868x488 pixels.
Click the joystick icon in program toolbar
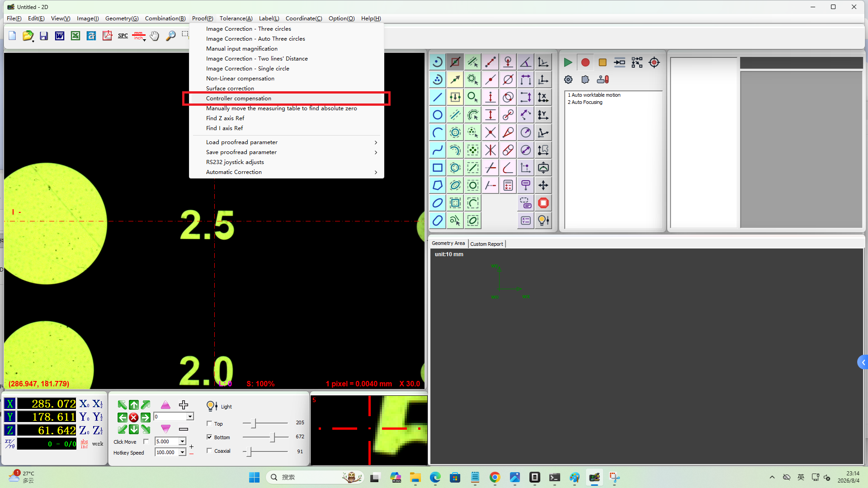[x=603, y=80]
